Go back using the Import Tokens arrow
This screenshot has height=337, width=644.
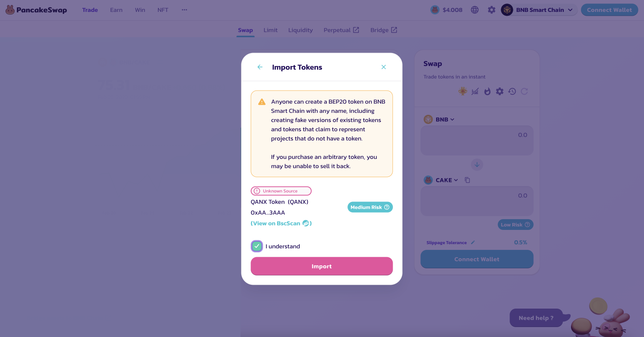point(260,67)
